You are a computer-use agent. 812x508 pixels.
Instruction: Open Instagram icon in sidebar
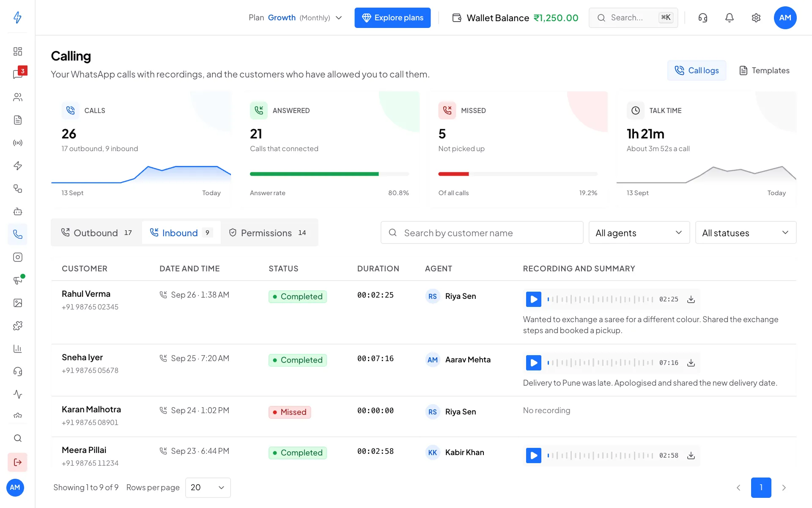point(17,257)
